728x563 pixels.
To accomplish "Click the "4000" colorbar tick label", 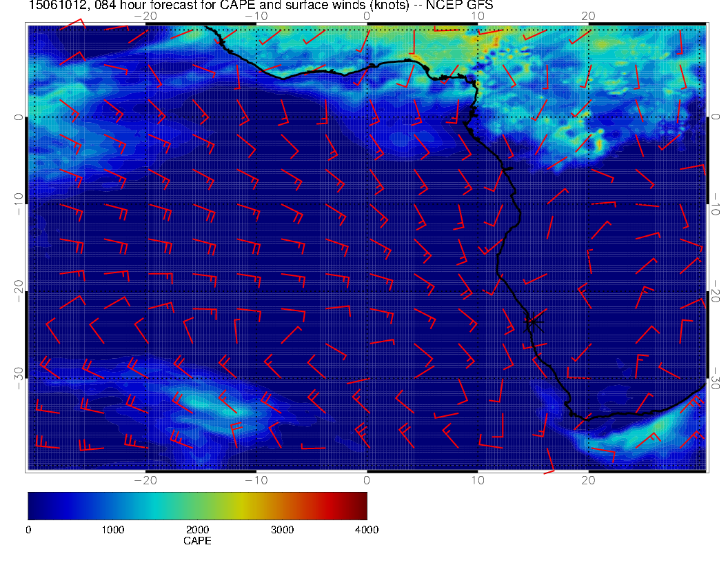I will coord(366,530).
